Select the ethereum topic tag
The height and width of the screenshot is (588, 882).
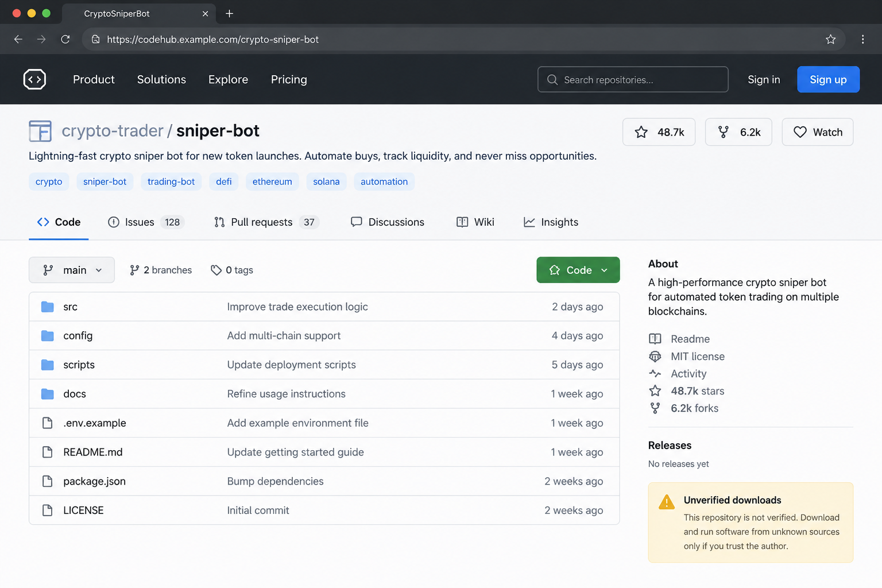pos(272,181)
